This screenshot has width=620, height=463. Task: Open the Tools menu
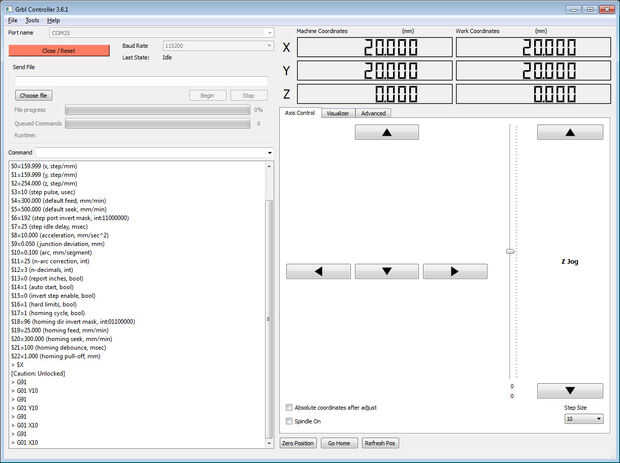pyautogui.click(x=32, y=21)
